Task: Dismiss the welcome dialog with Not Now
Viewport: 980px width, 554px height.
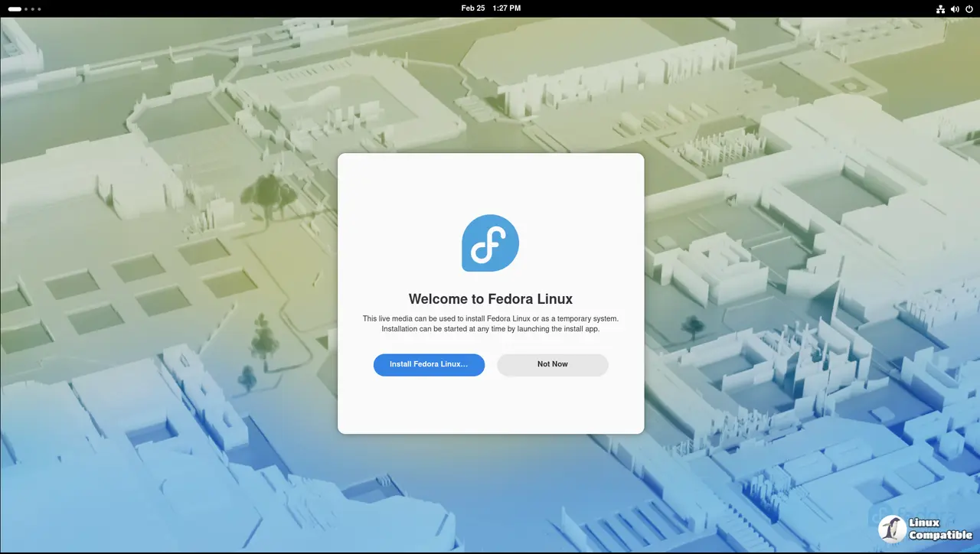Action: click(x=552, y=364)
